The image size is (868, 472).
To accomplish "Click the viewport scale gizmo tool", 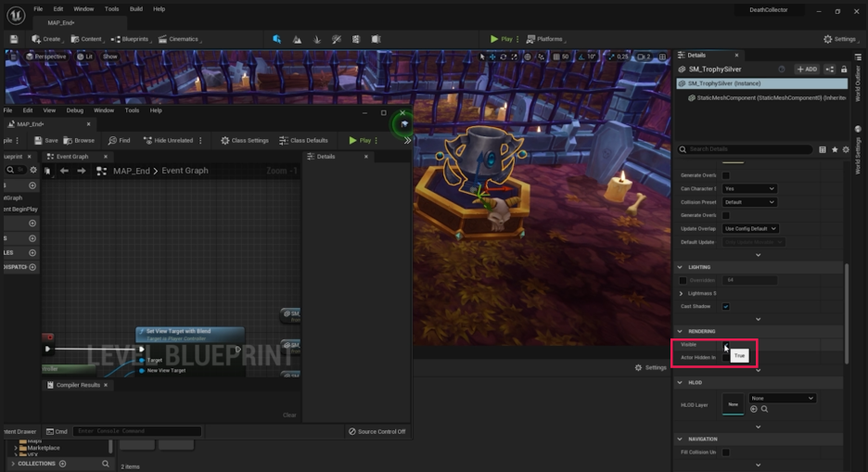I will 514,57.
